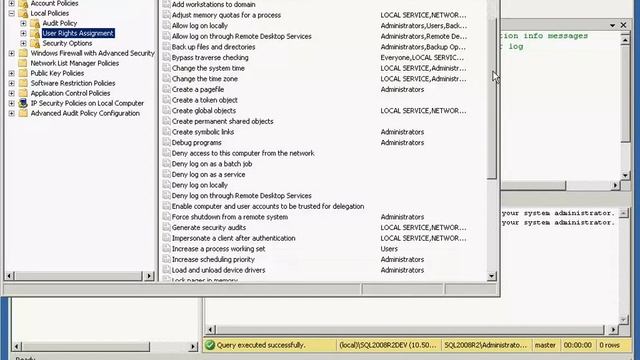Click the IP Security Policies icon
The width and height of the screenshot is (640, 360).
[23, 103]
